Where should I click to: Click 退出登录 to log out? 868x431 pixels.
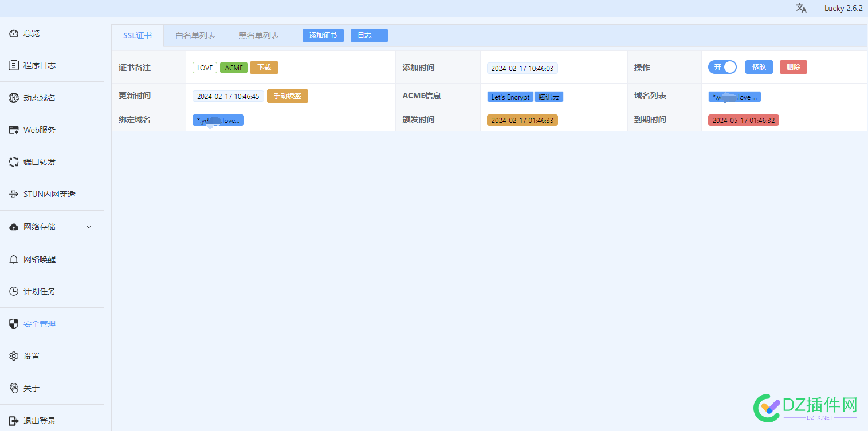click(x=52, y=421)
